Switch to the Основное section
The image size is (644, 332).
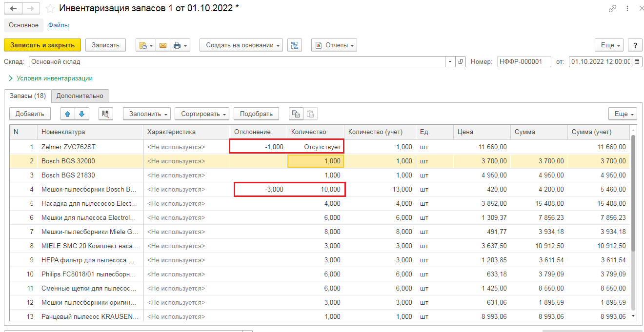pos(23,25)
